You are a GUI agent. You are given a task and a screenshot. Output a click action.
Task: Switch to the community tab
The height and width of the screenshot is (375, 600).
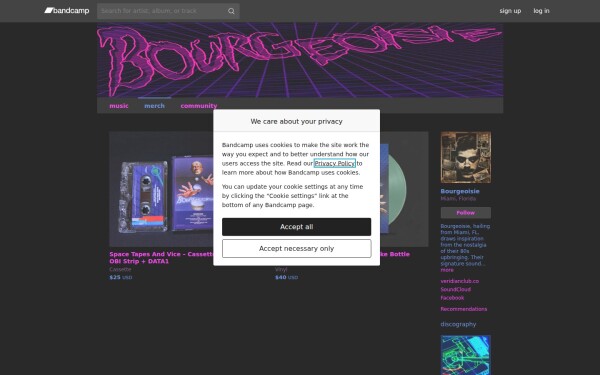pyautogui.click(x=199, y=106)
